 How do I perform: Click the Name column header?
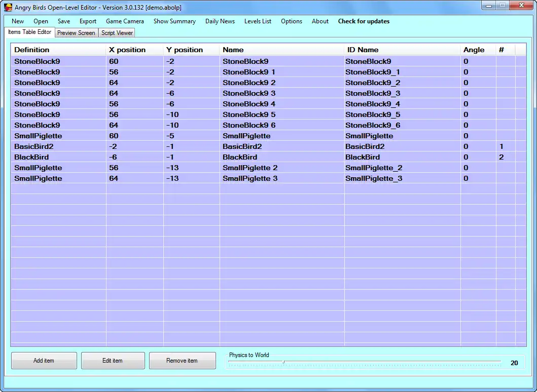(282, 50)
